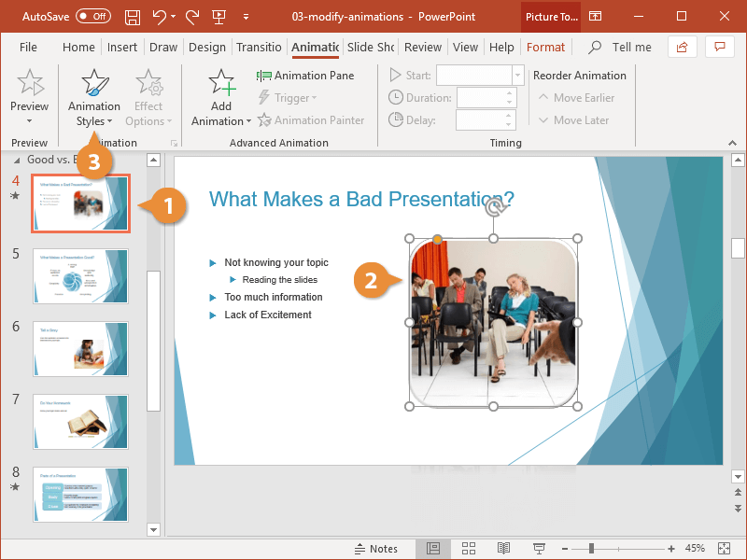Click the Save icon in Quick Access Toolbar
This screenshot has height=560, width=747.
(x=132, y=16)
